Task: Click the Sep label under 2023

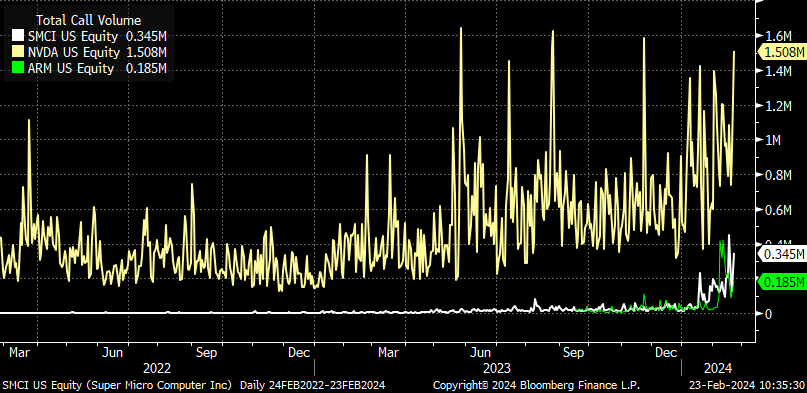Action: pos(573,353)
